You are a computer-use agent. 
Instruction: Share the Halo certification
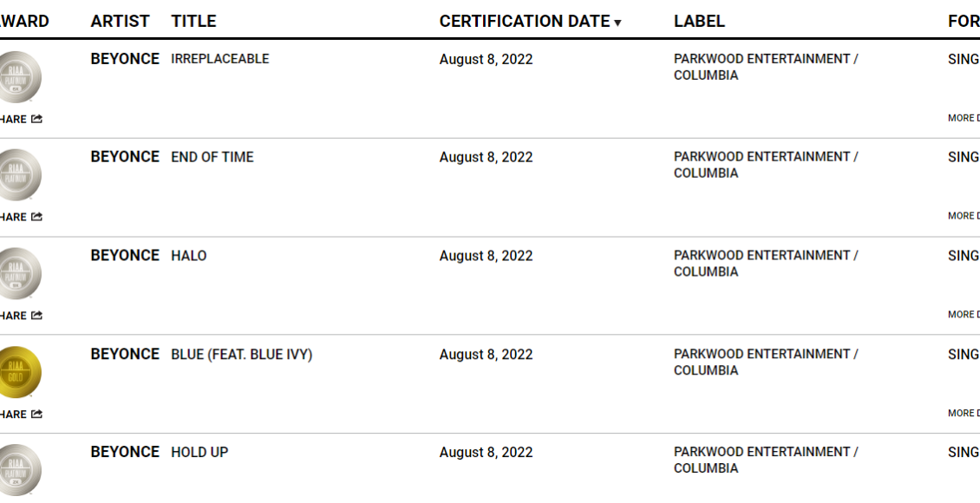(21, 316)
